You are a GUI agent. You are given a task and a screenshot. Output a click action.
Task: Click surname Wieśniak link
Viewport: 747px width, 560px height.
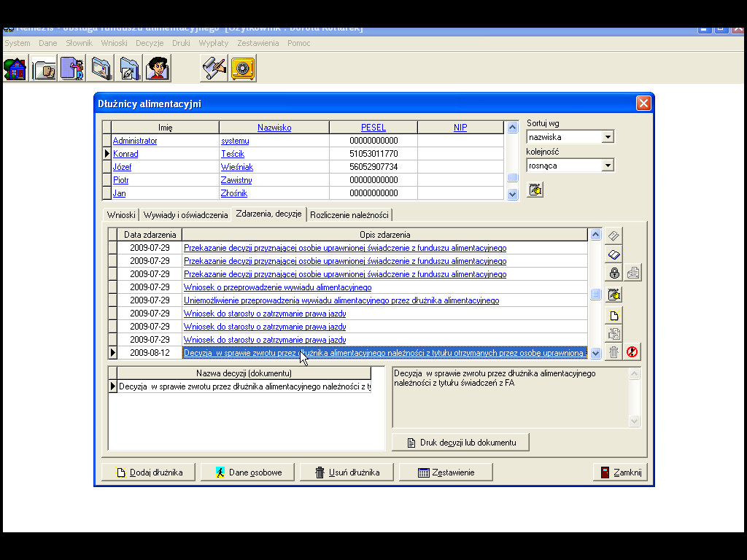click(237, 167)
